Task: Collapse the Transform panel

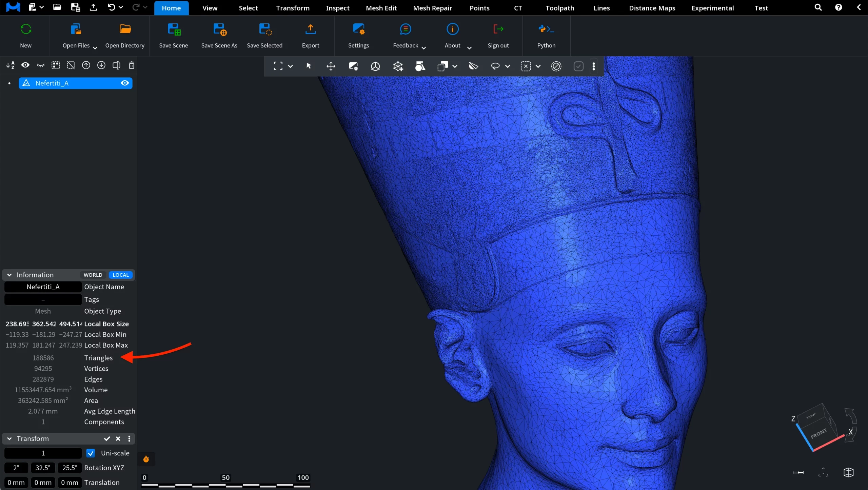Action: tap(9, 438)
